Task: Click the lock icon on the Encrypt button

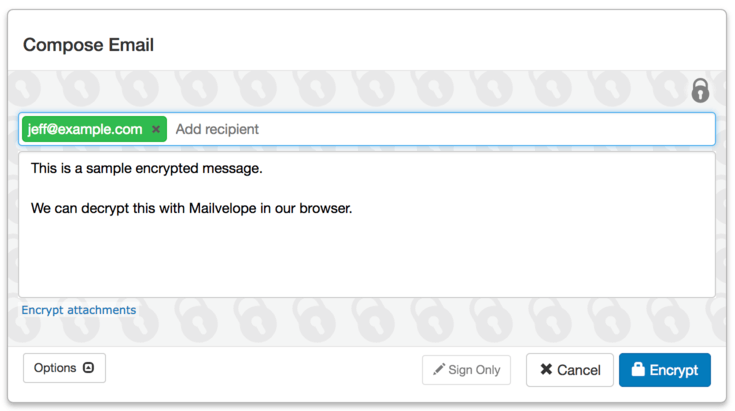Action: pos(638,369)
